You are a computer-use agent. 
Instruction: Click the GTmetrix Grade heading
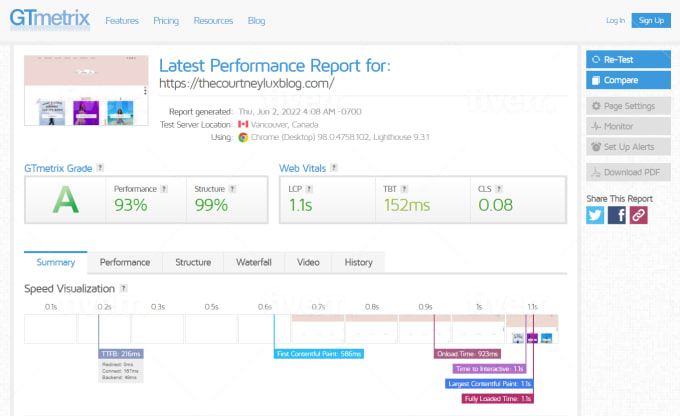pyautogui.click(x=58, y=168)
